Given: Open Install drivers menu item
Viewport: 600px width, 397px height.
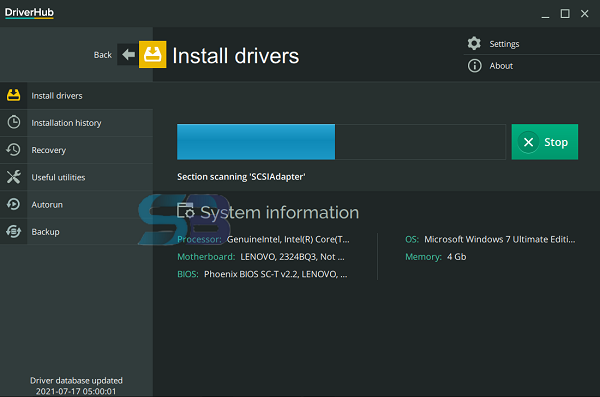Looking at the screenshot, I should pyautogui.click(x=77, y=95).
